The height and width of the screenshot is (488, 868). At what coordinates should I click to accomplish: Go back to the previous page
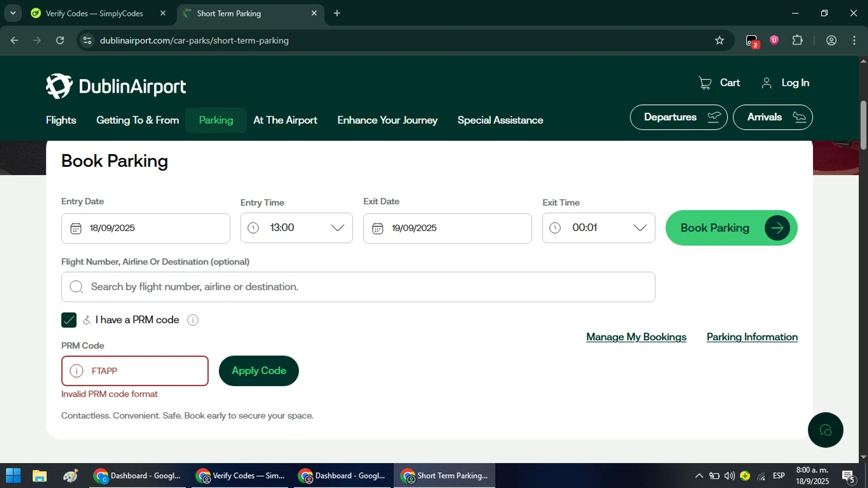coord(14,41)
